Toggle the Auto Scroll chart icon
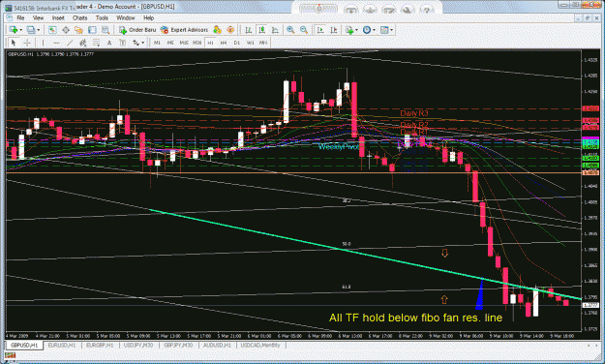The image size is (605, 364). click(320, 30)
